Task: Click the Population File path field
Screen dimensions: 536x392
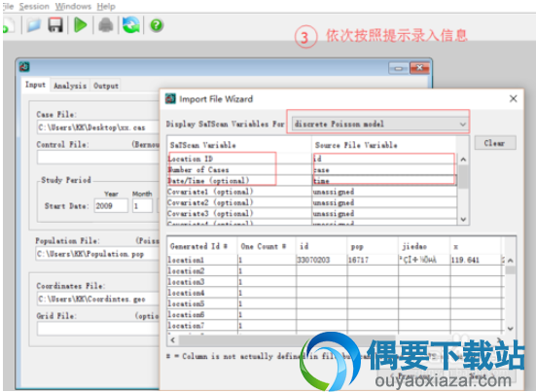Action: click(x=97, y=254)
